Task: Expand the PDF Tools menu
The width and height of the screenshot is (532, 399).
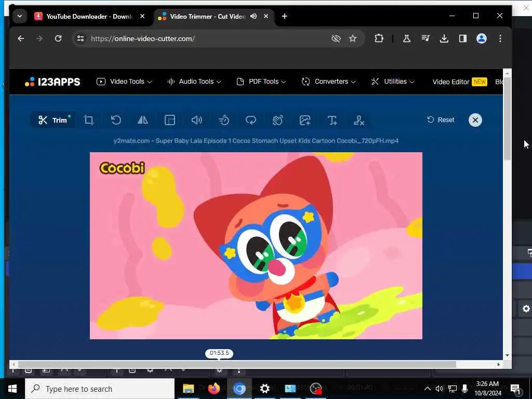Action: pyautogui.click(x=261, y=82)
